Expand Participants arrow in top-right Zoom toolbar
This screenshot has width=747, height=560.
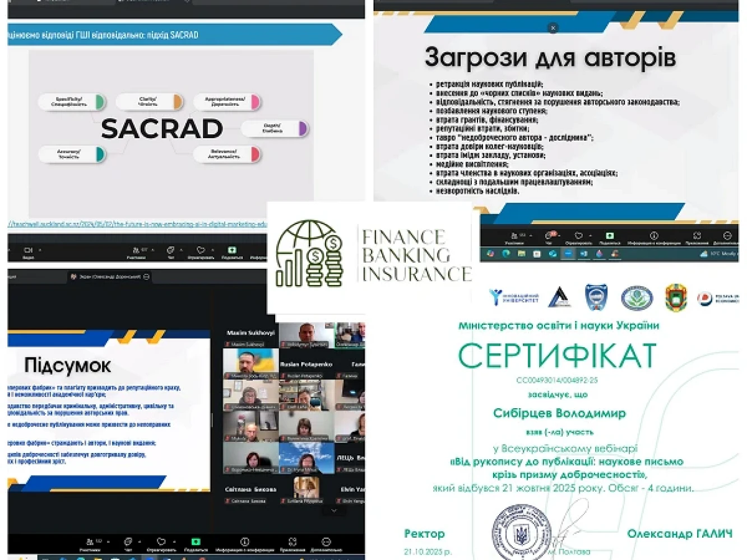click(x=531, y=236)
